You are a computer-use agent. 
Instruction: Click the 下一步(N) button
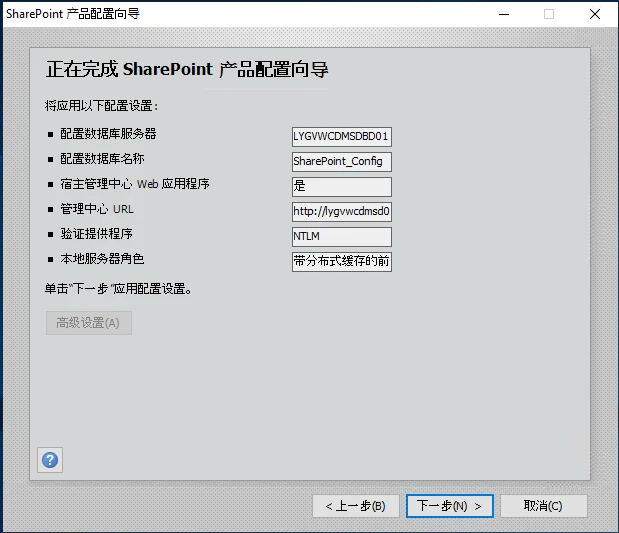(450, 506)
